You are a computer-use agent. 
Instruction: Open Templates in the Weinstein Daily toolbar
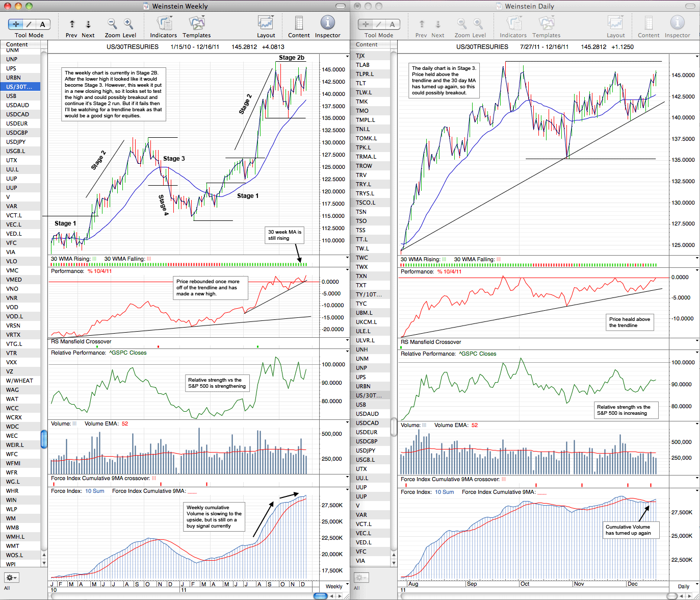547,23
